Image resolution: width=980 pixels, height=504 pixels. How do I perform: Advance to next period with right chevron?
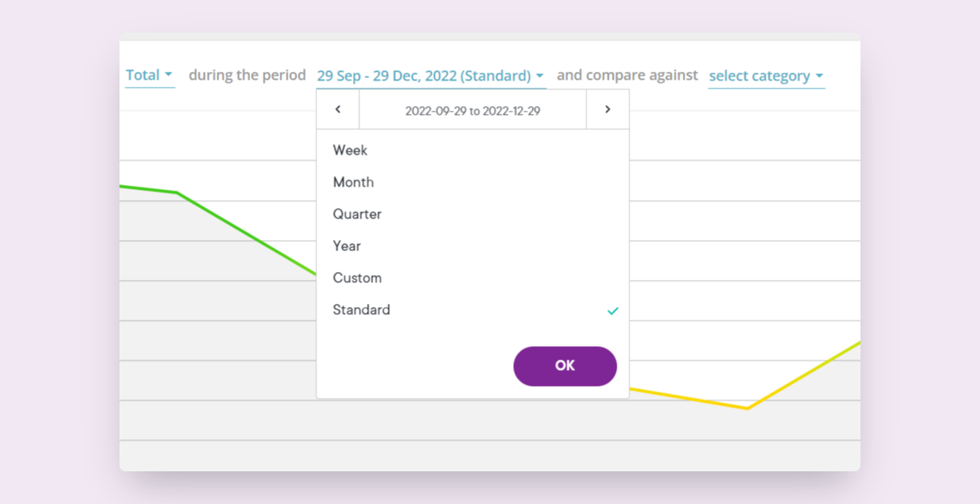point(608,109)
